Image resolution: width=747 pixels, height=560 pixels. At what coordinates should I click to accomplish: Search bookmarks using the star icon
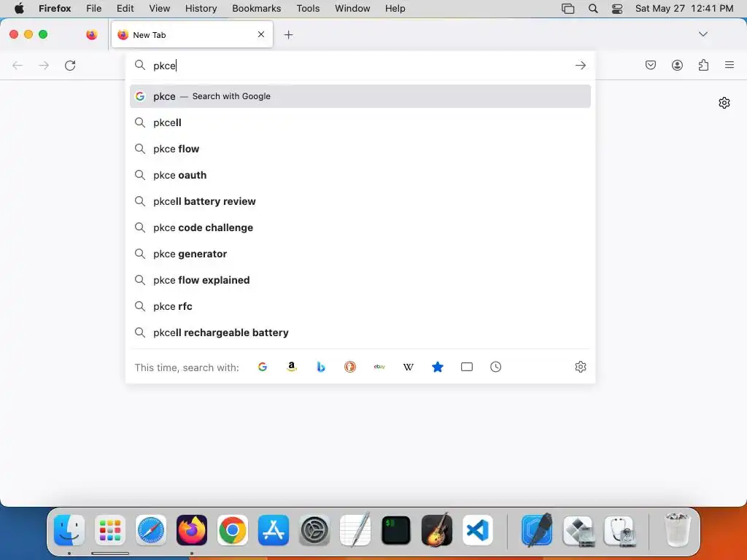click(x=438, y=367)
